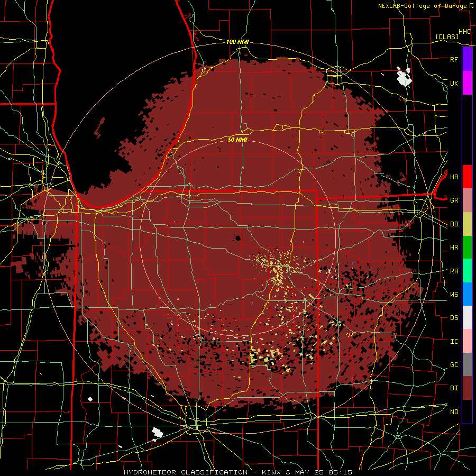Click the GR pink-tan color swatch

point(467,200)
